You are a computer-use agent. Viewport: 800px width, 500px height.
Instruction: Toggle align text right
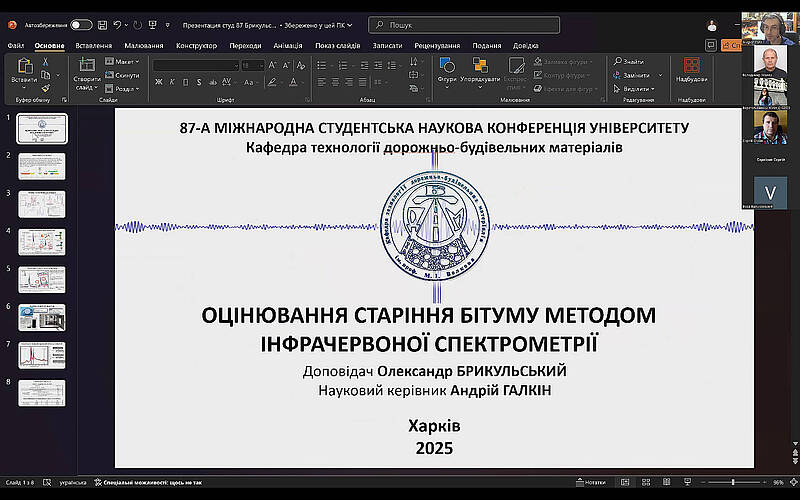[x=349, y=82]
